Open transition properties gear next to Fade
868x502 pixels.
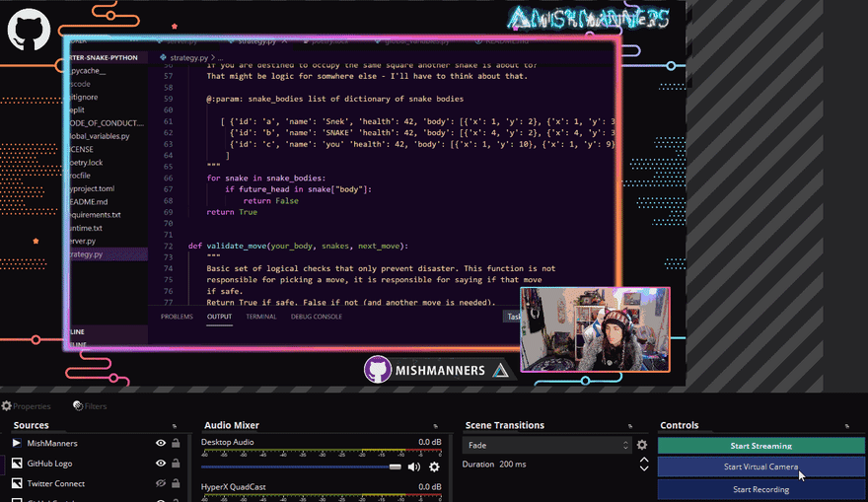[x=641, y=445]
